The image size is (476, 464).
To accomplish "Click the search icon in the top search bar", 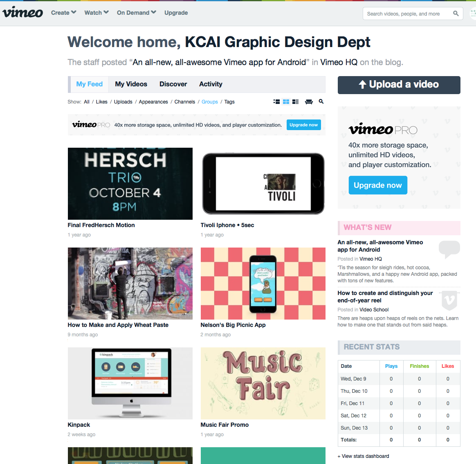I will (456, 13).
